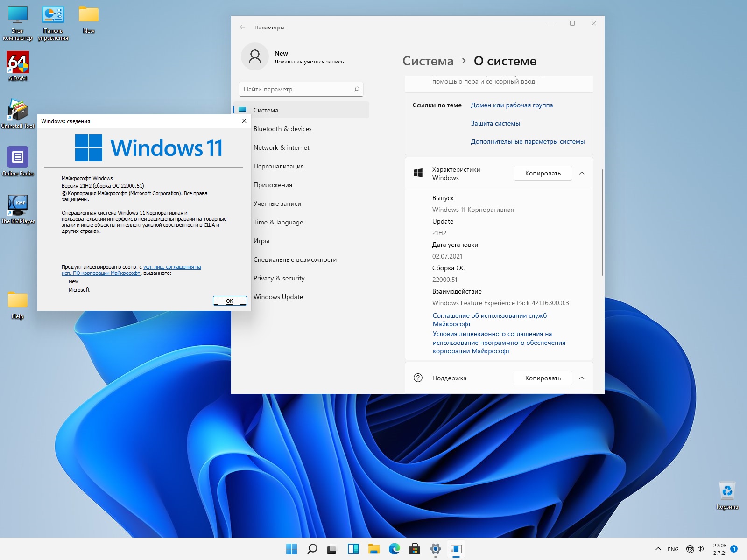Open Microsoft Store in taskbar

tap(415, 549)
